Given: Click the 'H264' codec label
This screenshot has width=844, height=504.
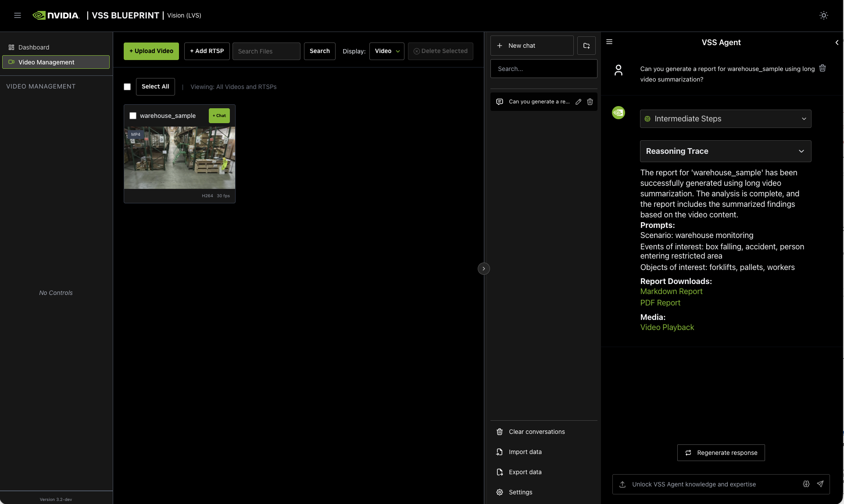Looking at the screenshot, I should point(207,196).
